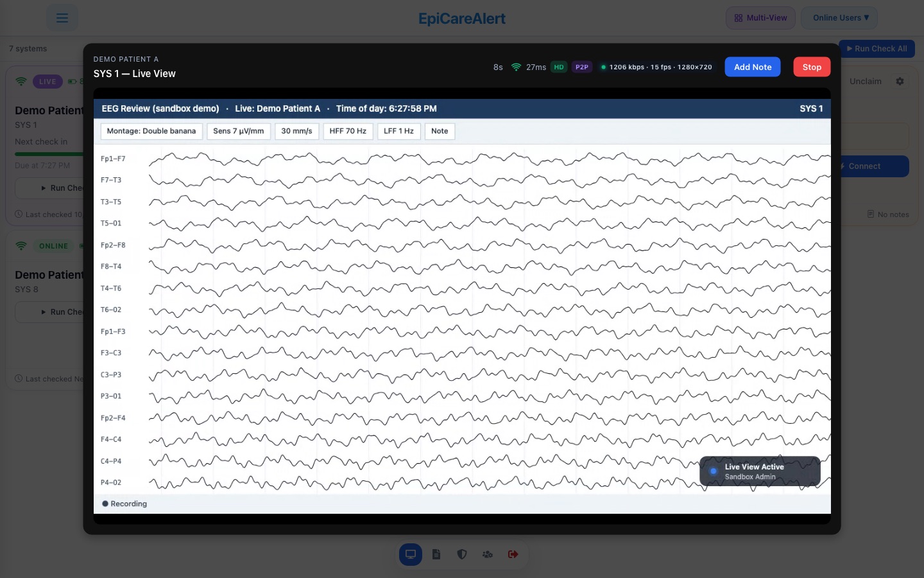The width and height of the screenshot is (924, 578).
Task: Click the green Wi-Fi icon in Live View header
Action: [x=516, y=67]
